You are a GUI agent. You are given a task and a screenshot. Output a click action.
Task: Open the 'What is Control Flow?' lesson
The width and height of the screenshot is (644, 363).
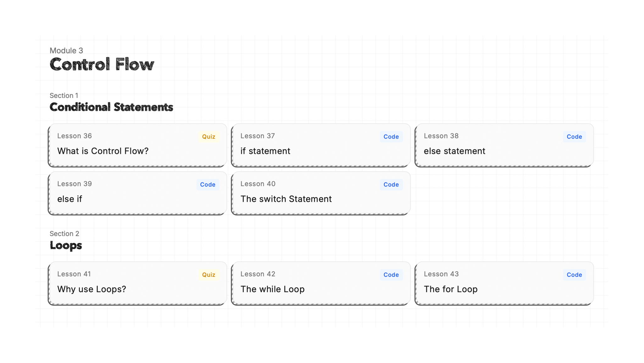[137, 145]
